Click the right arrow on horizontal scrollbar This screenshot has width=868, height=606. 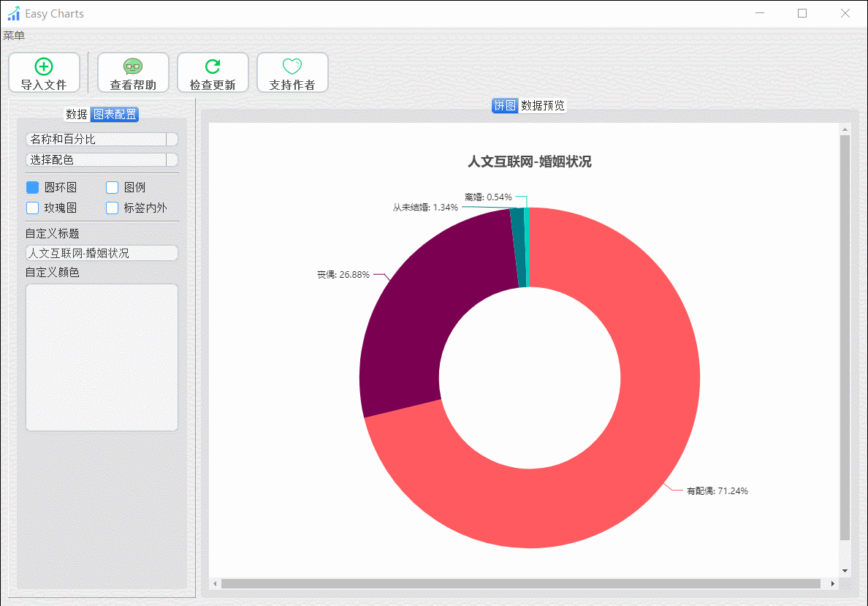tap(833, 583)
